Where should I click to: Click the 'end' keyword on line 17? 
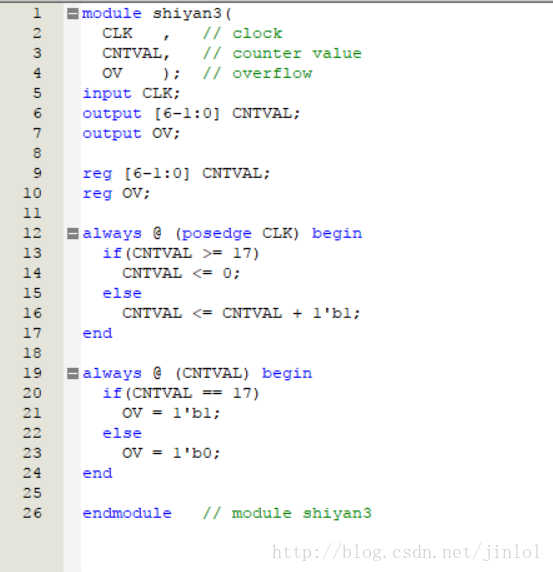click(x=97, y=333)
